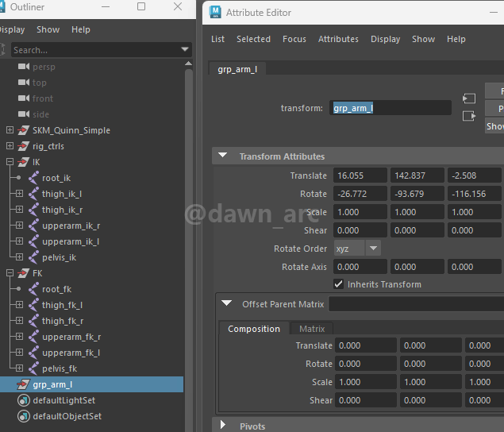Click the joint icon beside root_ik

[x=33, y=178]
